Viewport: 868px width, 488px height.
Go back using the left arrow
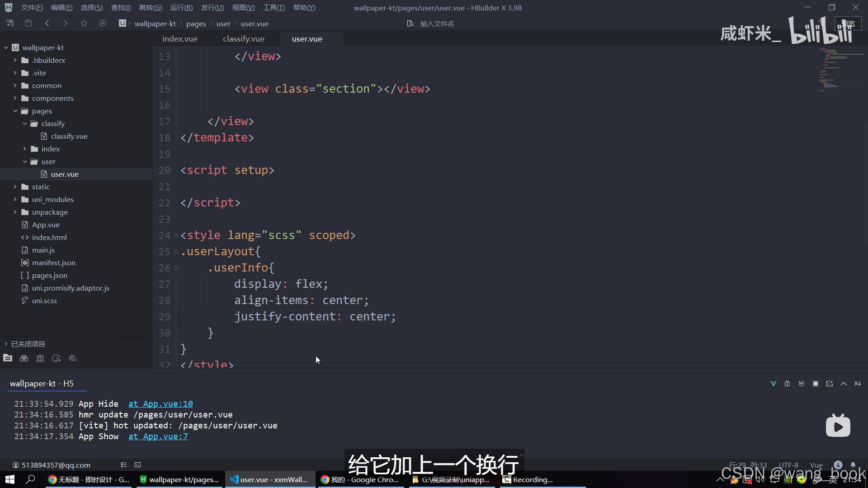47,23
